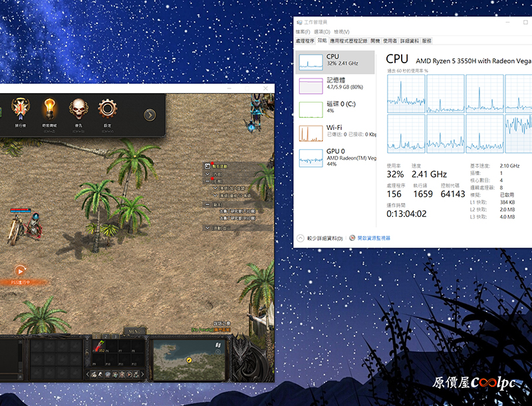Expand the first quest entry chevron
This screenshot has height=406, width=532.
coord(215,188)
